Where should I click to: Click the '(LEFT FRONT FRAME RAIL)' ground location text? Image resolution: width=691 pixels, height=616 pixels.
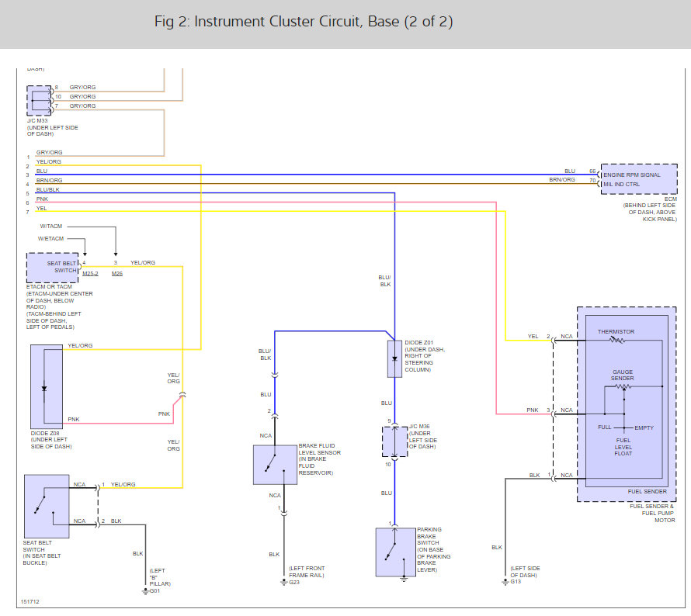click(307, 572)
